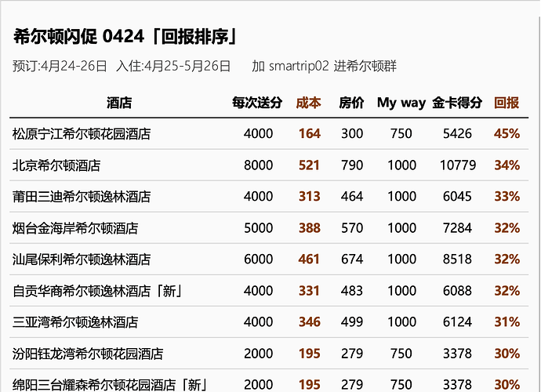
Task: Click cost value 331
Action: click(310, 291)
